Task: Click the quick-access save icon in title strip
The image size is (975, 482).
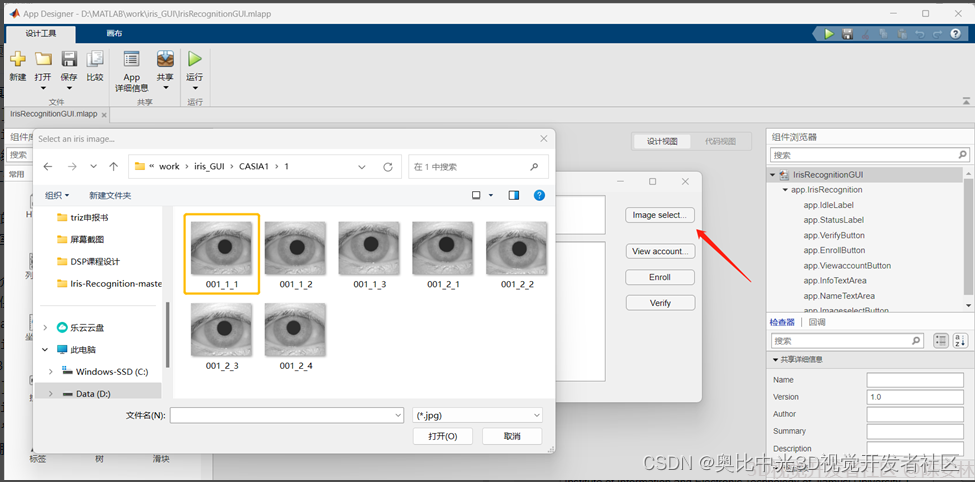Action: [847, 34]
